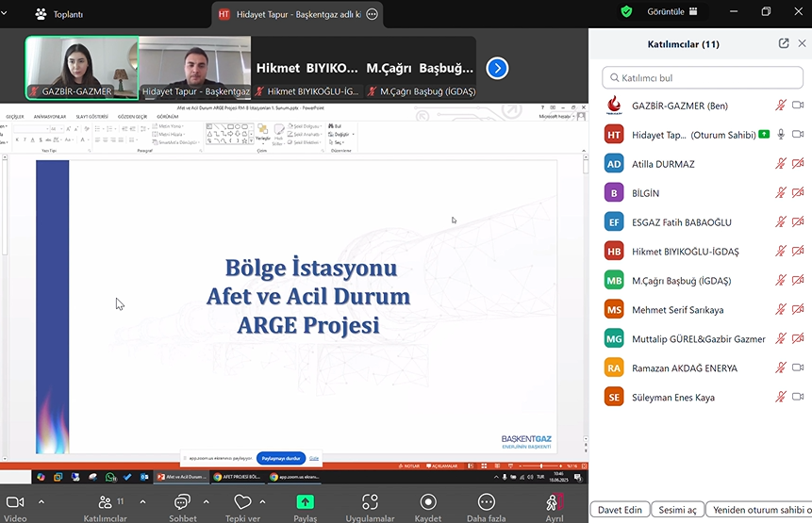Open the Sohbet chat icon
Screen dimensions: 812x523
tap(182, 501)
